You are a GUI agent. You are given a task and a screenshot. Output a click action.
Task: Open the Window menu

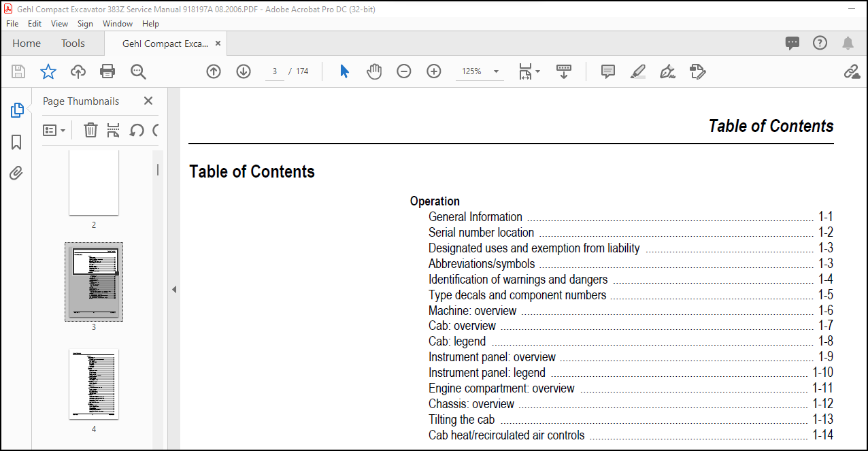tap(118, 23)
